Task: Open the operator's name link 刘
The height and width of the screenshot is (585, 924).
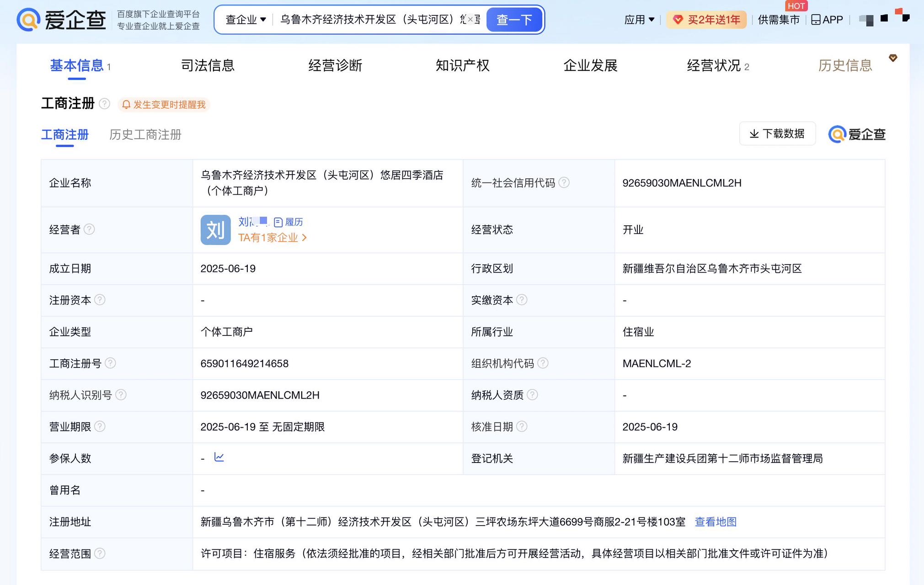Action: 252,222
